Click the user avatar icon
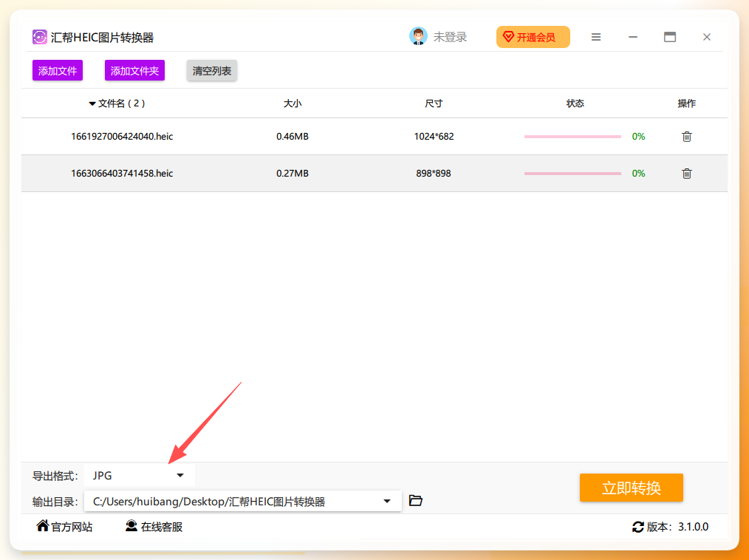 click(418, 36)
